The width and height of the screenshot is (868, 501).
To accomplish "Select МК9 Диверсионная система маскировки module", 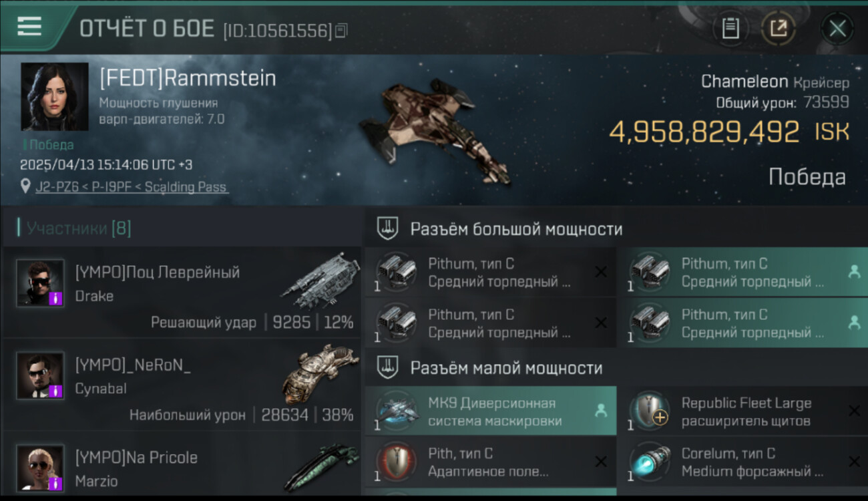I will click(491, 411).
